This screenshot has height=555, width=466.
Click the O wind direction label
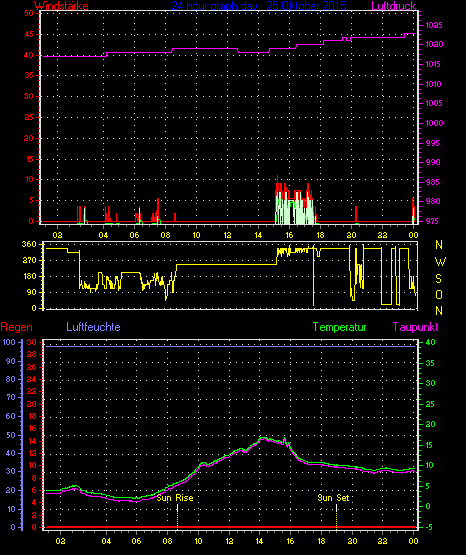[439, 294]
